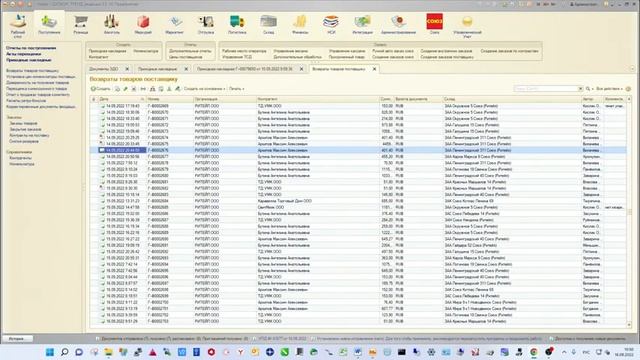Open the Склад warehouse section
This screenshot has width=640, height=360.
[269, 24]
